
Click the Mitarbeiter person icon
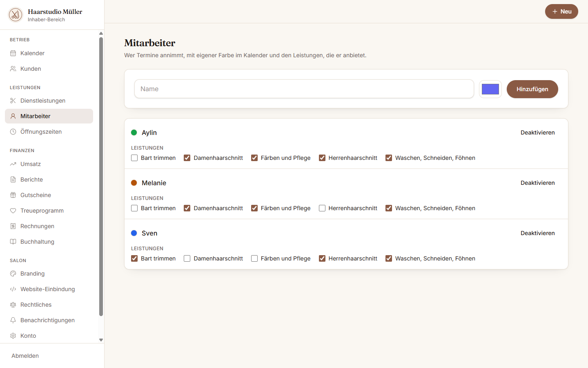(x=13, y=116)
